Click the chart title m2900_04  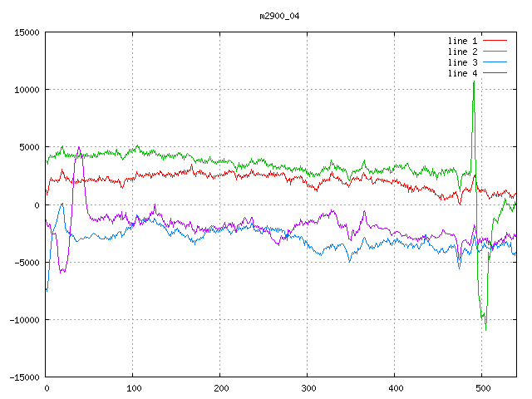pyautogui.click(x=278, y=16)
